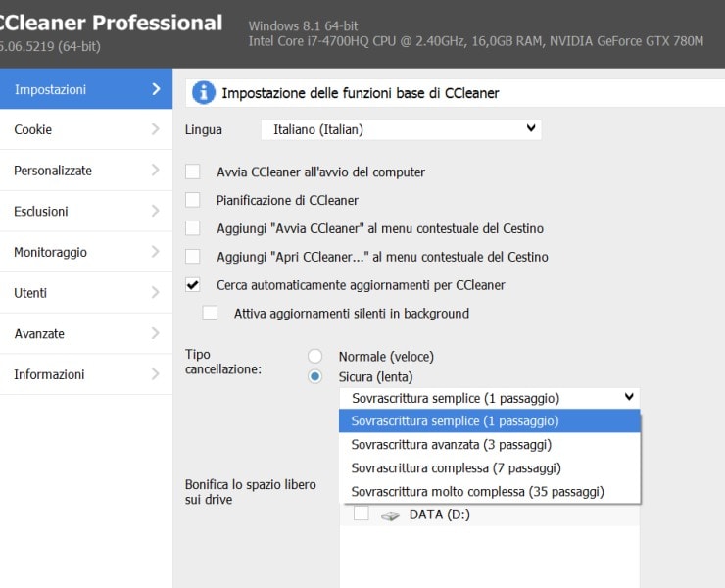The image size is (725, 588).
Task: Click the chevron icon next to Utenti
Action: [155, 293]
